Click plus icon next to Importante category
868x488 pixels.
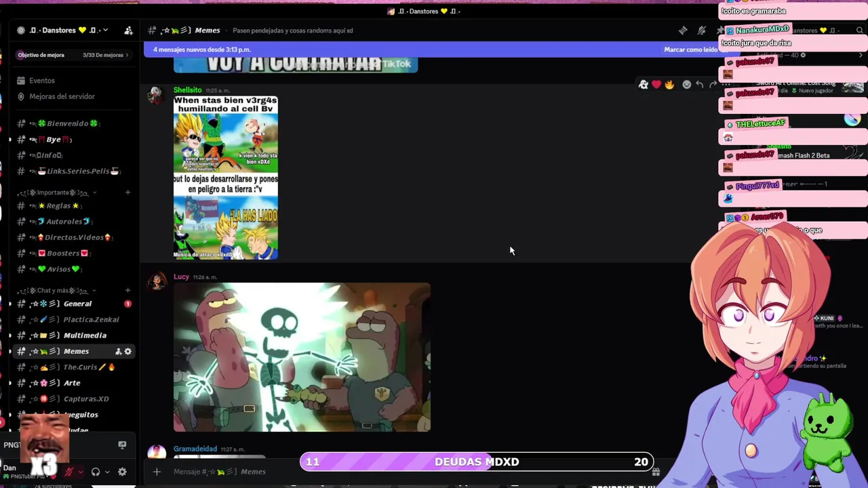(127, 192)
